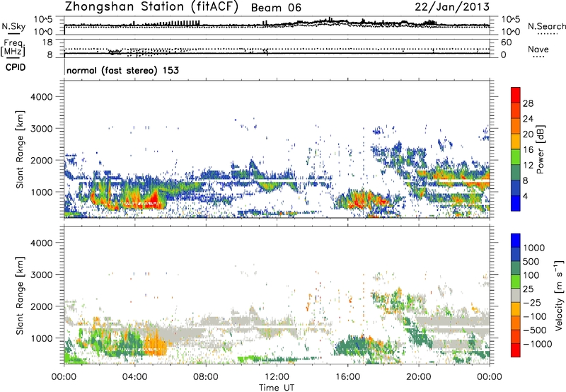The width and height of the screenshot is (566, 392).
Task: Click the power scale value '4'
Action: (525, 196)
